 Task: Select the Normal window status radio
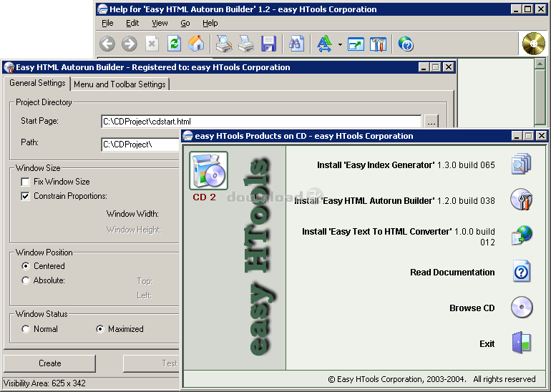[25, 329]
